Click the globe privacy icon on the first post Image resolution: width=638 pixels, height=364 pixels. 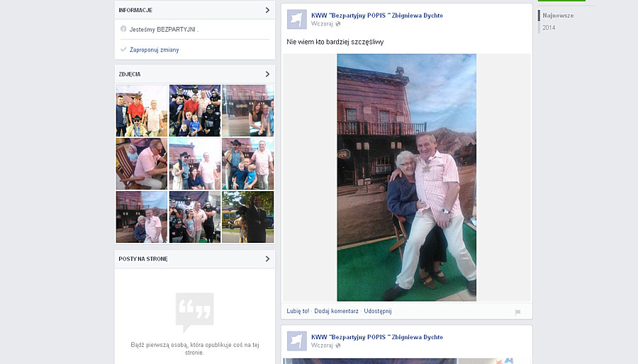[x=338, y=24]
